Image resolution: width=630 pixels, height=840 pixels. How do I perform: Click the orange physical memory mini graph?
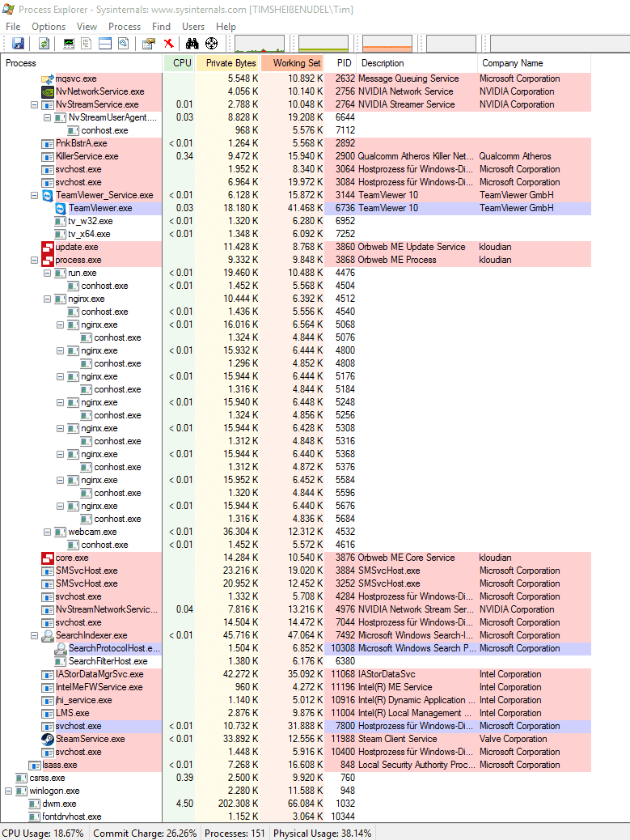point(387,44)
